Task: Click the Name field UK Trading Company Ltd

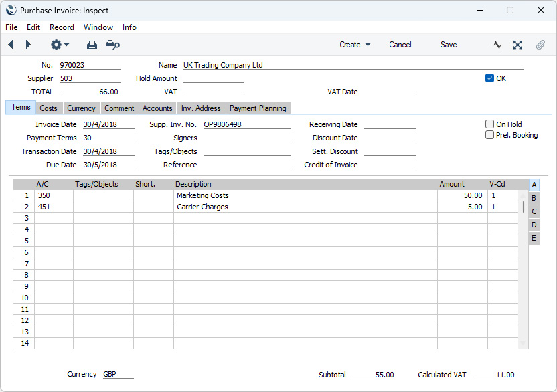Action: (353, 65)
